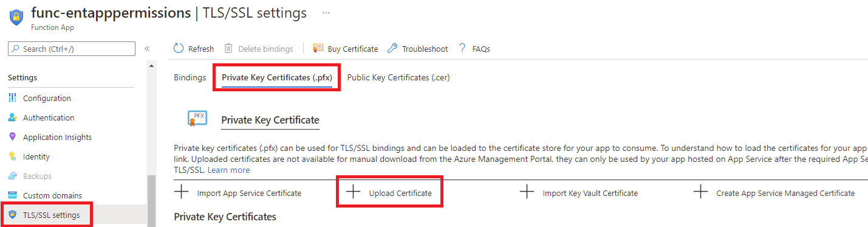
Task: Click Import Key Vault Certificate
Action: 578,193
